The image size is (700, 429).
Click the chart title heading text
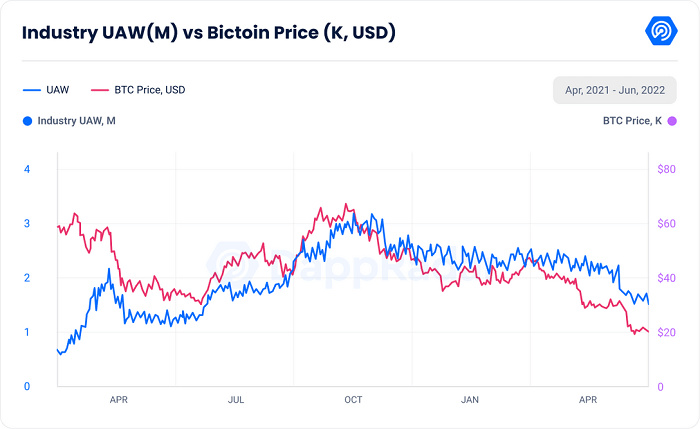coord(208,33)
